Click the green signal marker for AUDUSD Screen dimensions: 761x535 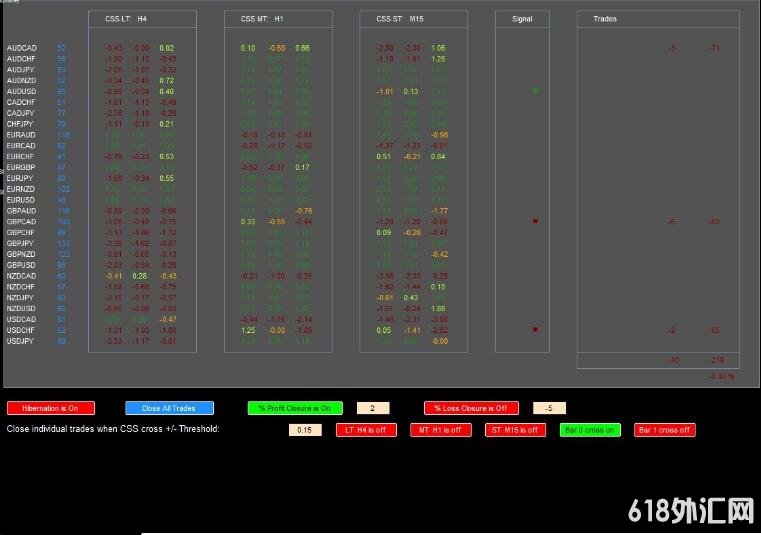535,91
